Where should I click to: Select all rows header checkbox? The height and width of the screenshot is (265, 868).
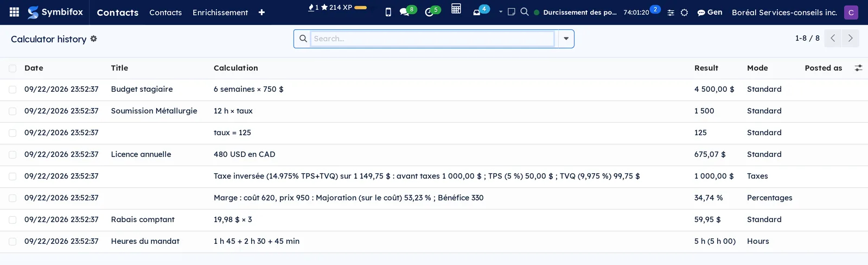point(12,68)
